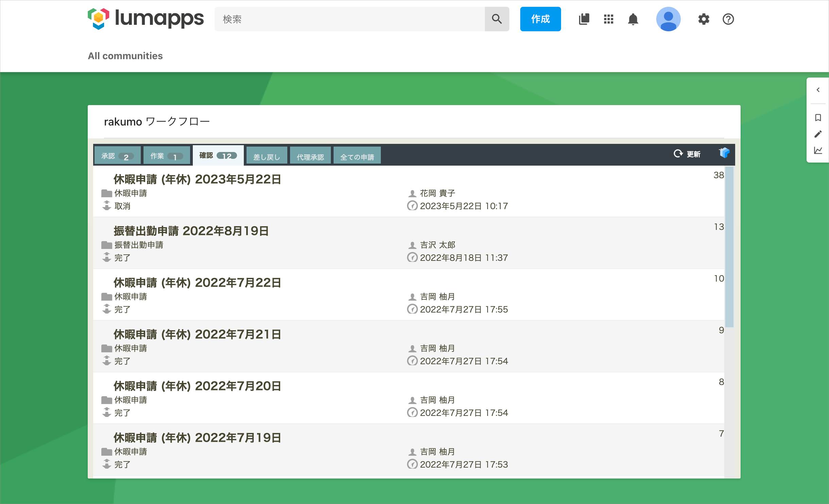The height and width of the screenshot is (504, 829).
Task: Open 休暇申請 (年休) 2022年7月20日
Action: tap(197, 386)
